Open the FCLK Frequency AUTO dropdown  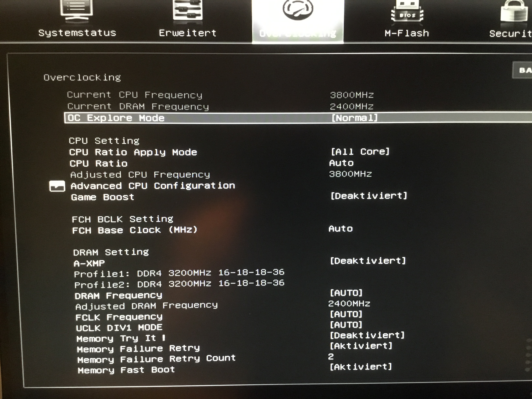[x=346, y=314]
